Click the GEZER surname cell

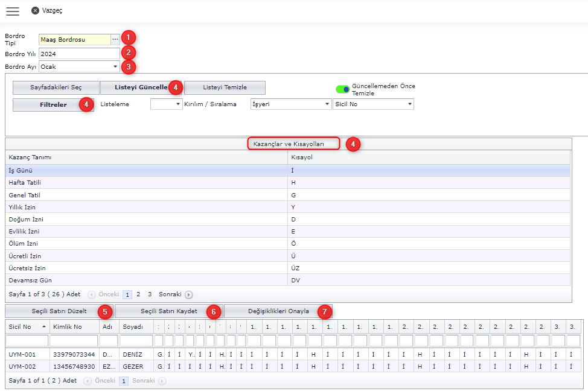coord(136,366)
